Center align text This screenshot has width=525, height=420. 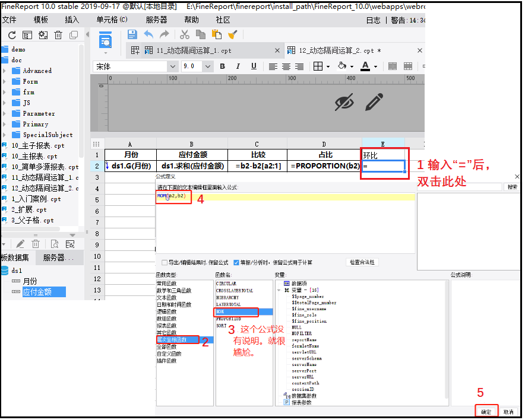pyautogui.click(x=286, y=66)
